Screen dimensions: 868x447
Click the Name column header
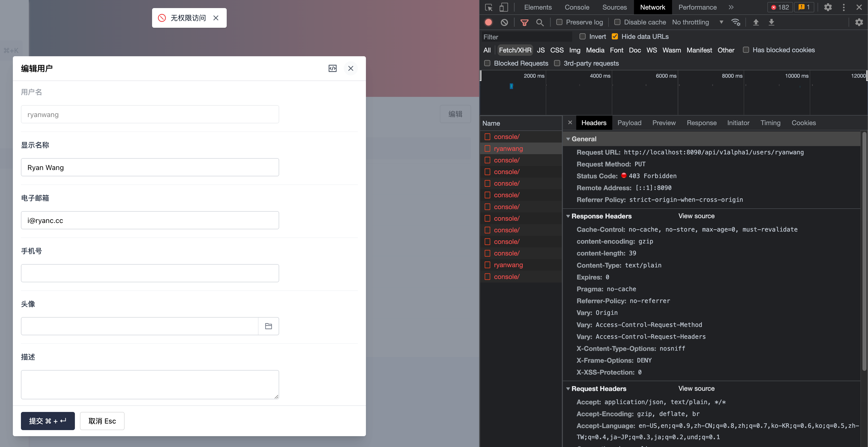click(521, 123)
